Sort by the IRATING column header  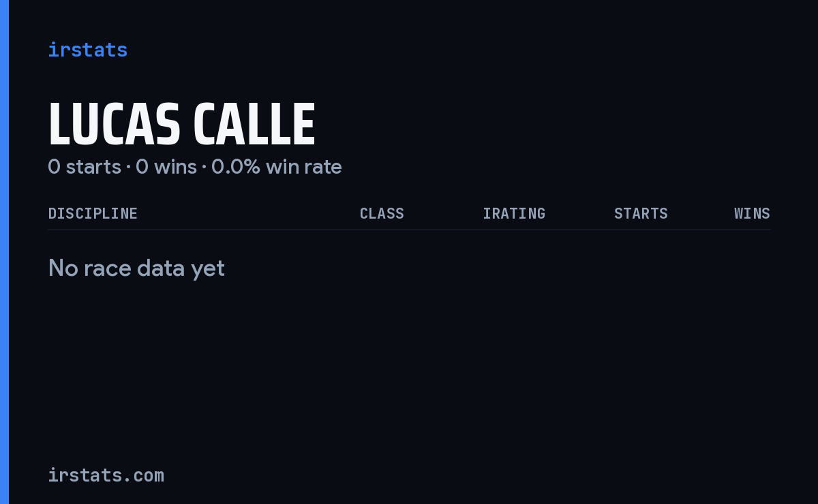[514, 213]
